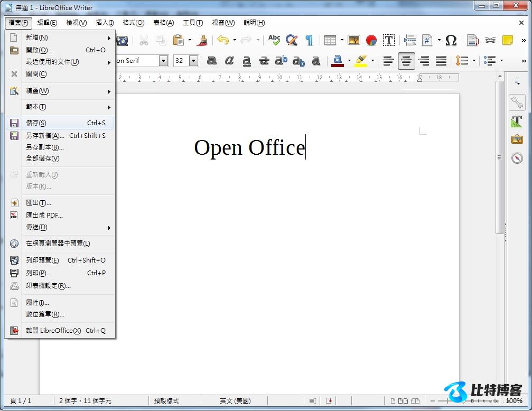This screenshot has height=411, width=532.
Task: Insert a comment yellow note icon
Action: (x=508, y=40)
